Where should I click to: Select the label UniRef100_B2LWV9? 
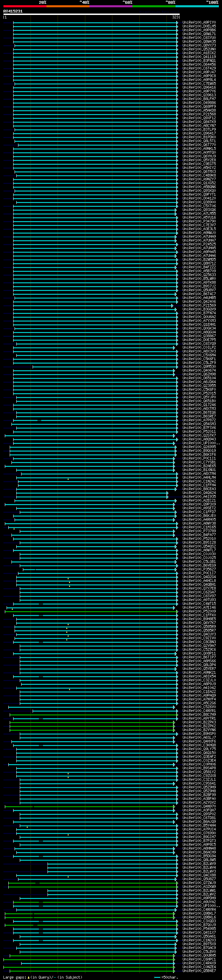pyautogui.click(x=199, y=864)
